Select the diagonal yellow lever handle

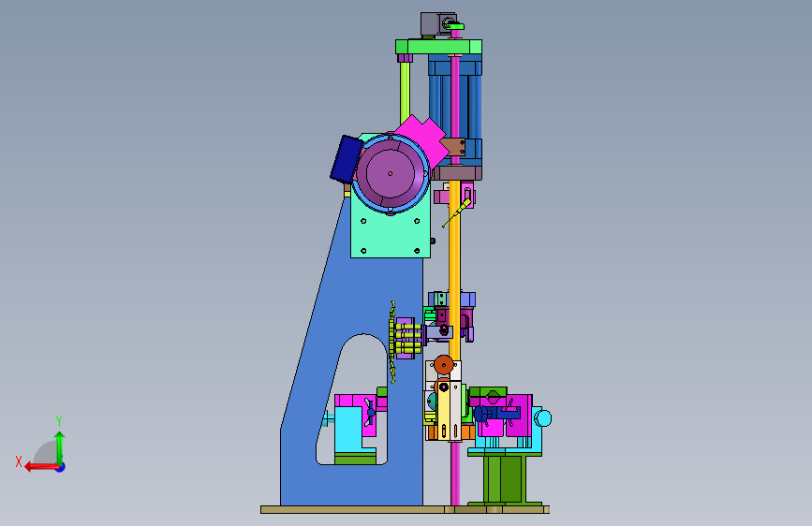click(x=457, y=212)
